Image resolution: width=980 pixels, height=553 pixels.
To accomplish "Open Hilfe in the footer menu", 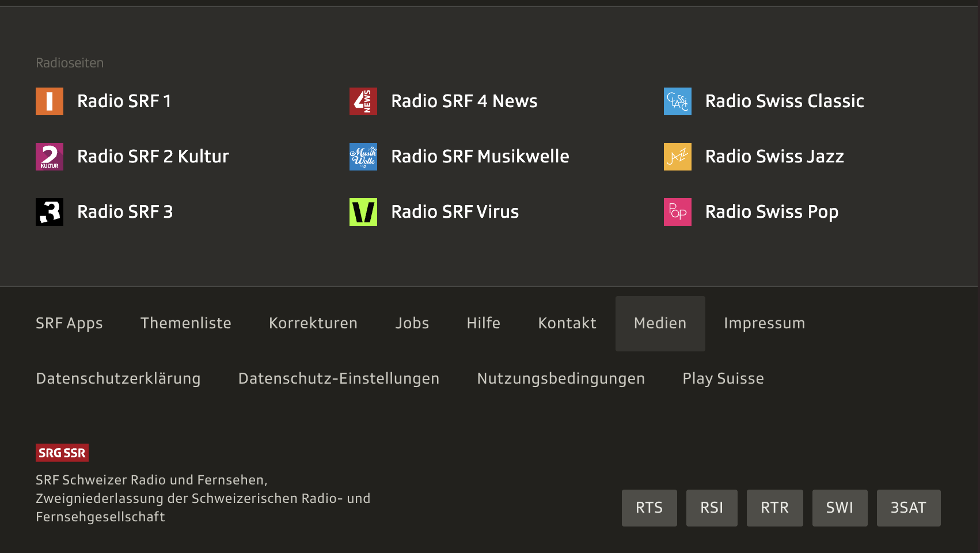I will [x=484, y=323].
